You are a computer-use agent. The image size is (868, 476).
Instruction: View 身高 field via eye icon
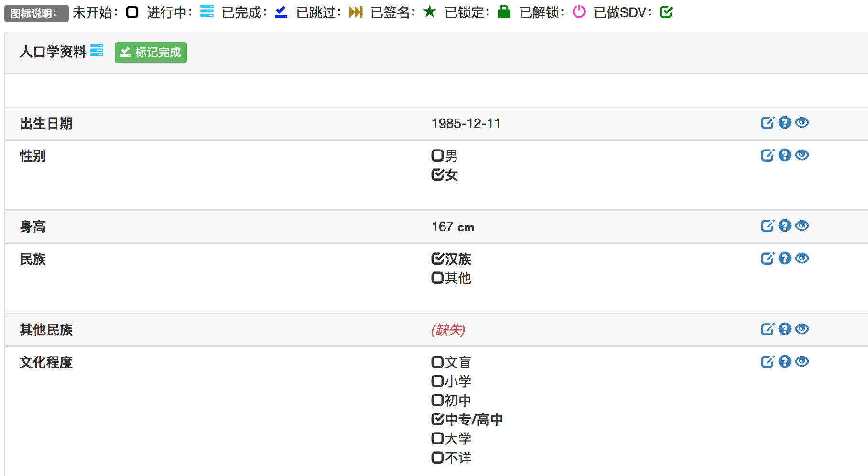802,226
